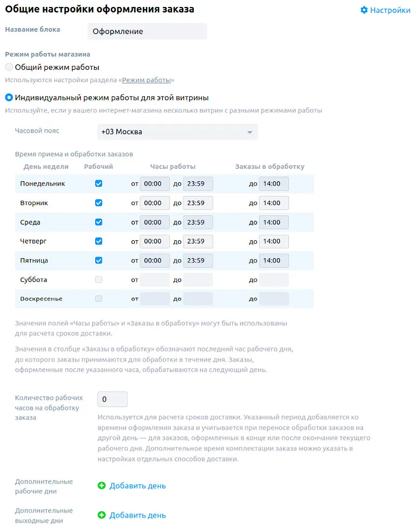
Task: Open the time zone dropdown
Action: [x=177, y=132]
